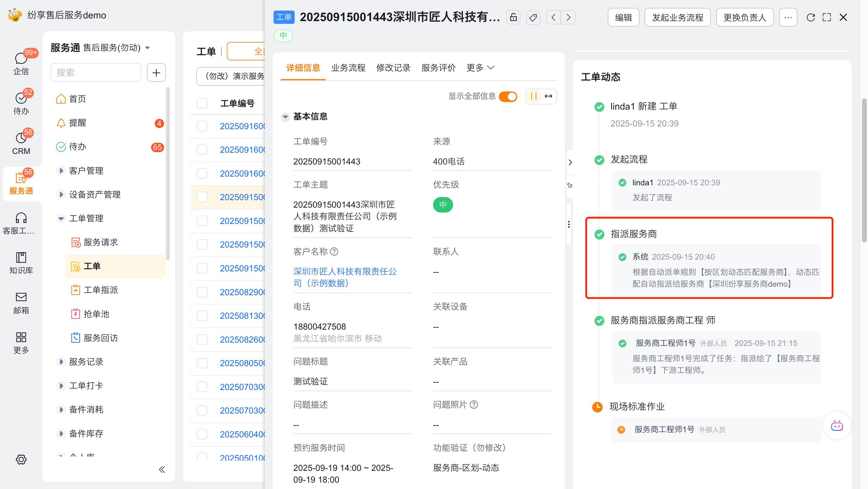Click the settings gear in left sidebar
Image resolution: width=868 pixels, height=489 pixels.
(21, 459)
